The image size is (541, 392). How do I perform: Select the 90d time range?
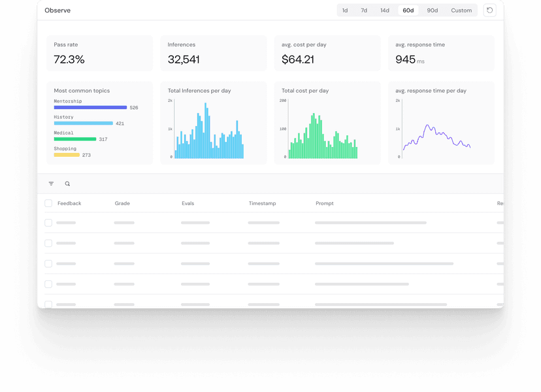coord(433,10)
